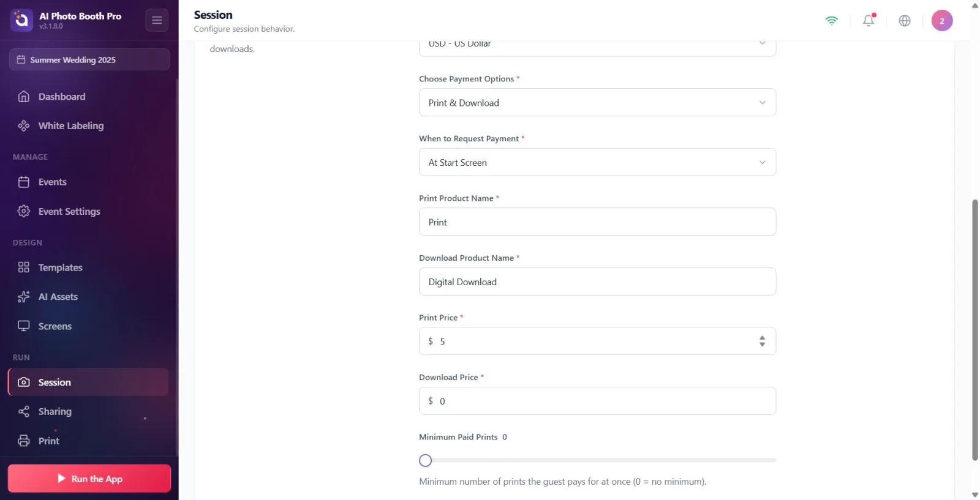The image size is (980, 500).
Task: Click the Event Settings gear icon
Action: (24, 211)
